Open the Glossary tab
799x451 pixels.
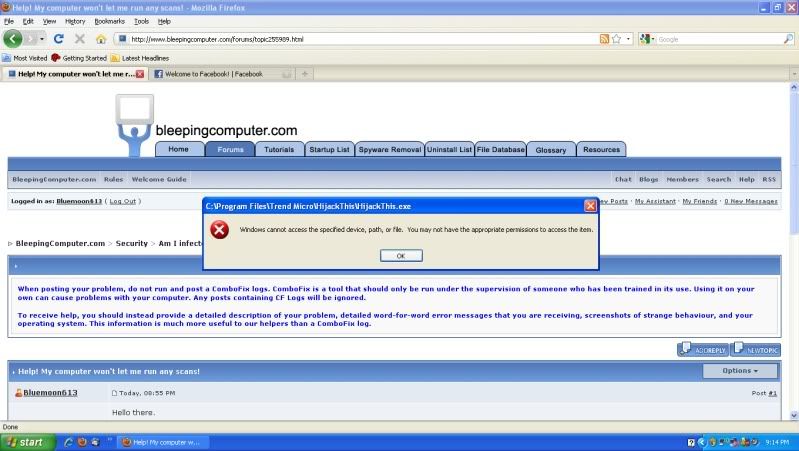click(x=551, y=150)
